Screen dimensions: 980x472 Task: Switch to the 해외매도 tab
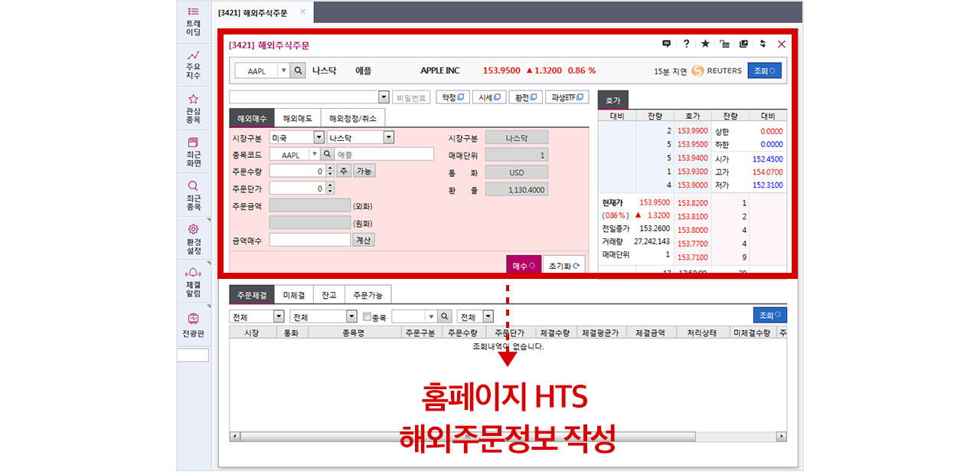[297, 119]
